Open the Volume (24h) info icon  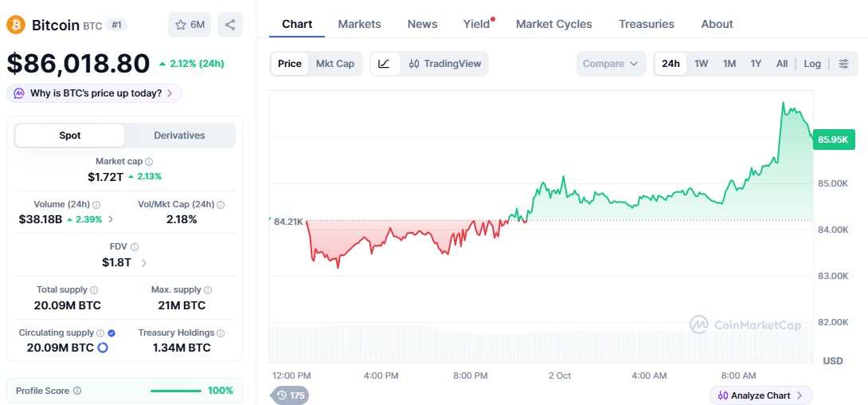(96, 204)
